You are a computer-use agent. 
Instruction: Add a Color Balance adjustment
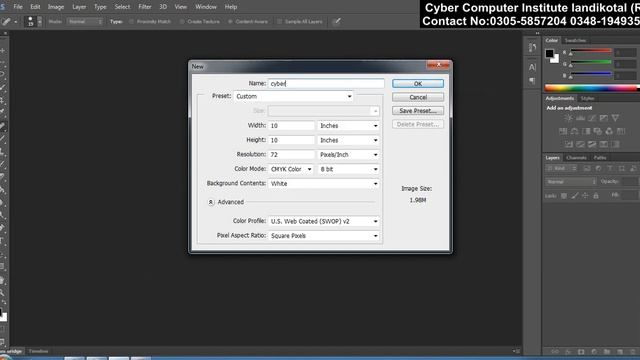pyautogui.click(x=574, y=131)
